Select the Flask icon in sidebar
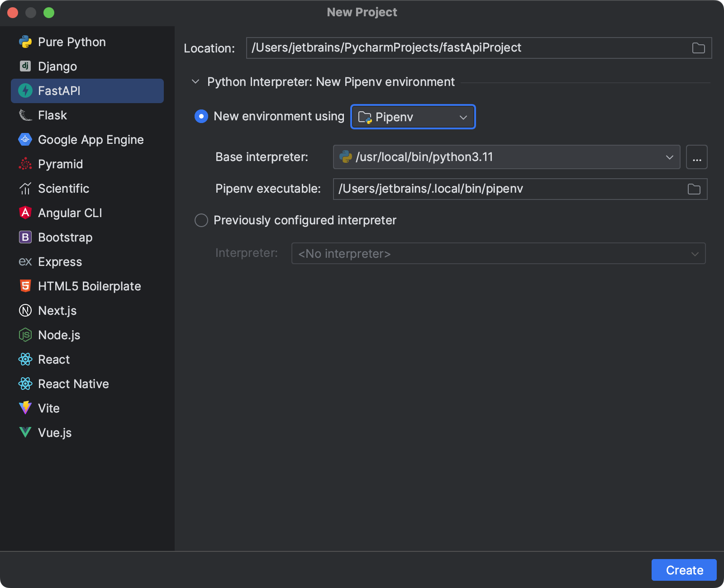Image resolution: width=724 pixels, height=588 pixels. click(25, 115)
